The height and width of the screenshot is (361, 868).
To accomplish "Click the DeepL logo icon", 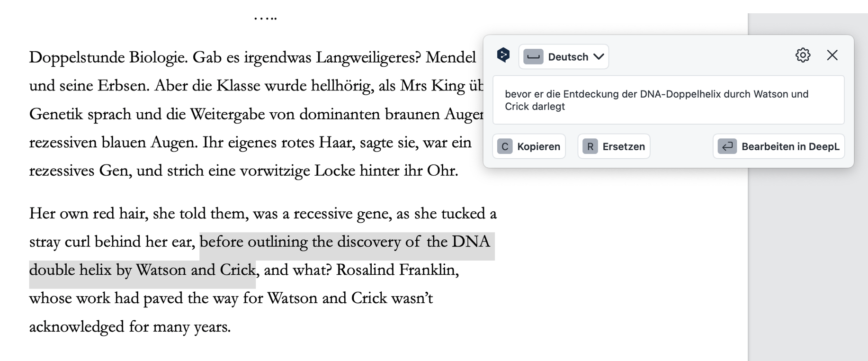I will pos(503,55).
